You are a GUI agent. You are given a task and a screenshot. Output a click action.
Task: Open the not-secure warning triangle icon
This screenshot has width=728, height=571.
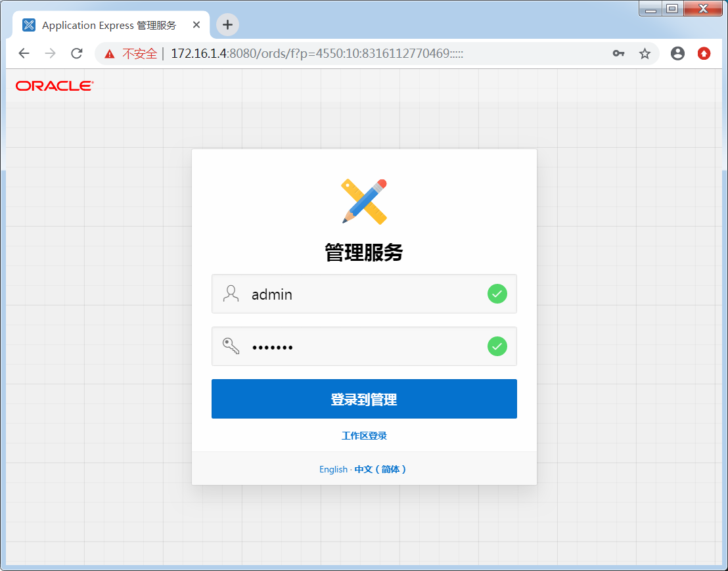110,54
